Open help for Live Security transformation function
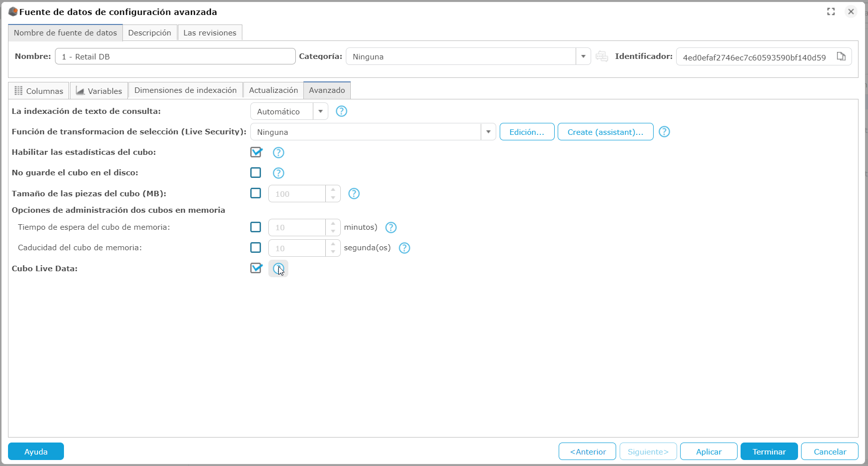Viewport: 868px width, 466px height. point(664,132)
